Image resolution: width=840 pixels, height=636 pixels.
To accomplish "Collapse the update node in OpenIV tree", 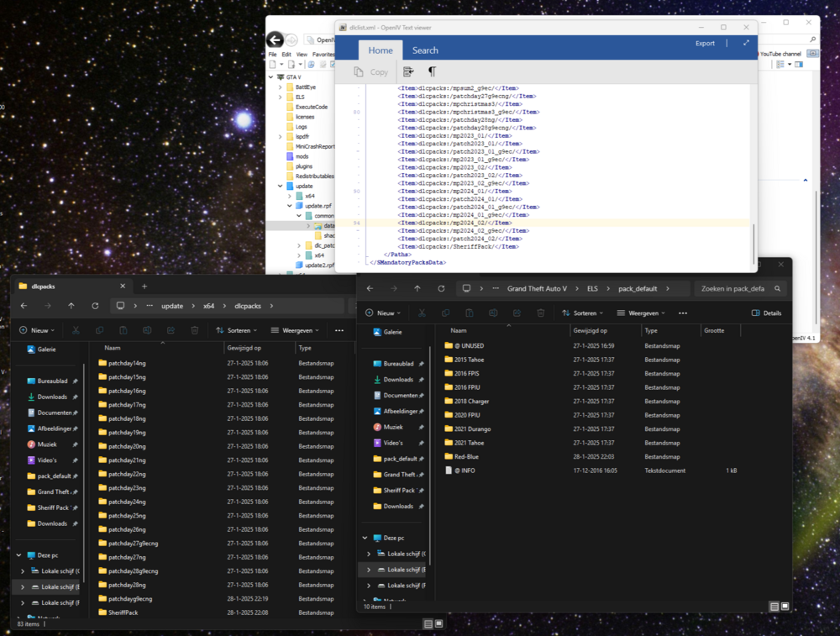I will point(280,186).
